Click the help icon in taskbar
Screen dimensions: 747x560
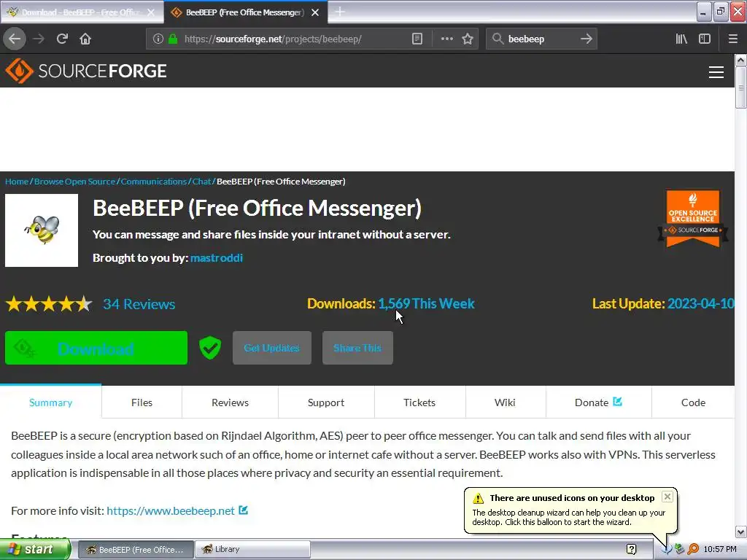tap(631, 549)
